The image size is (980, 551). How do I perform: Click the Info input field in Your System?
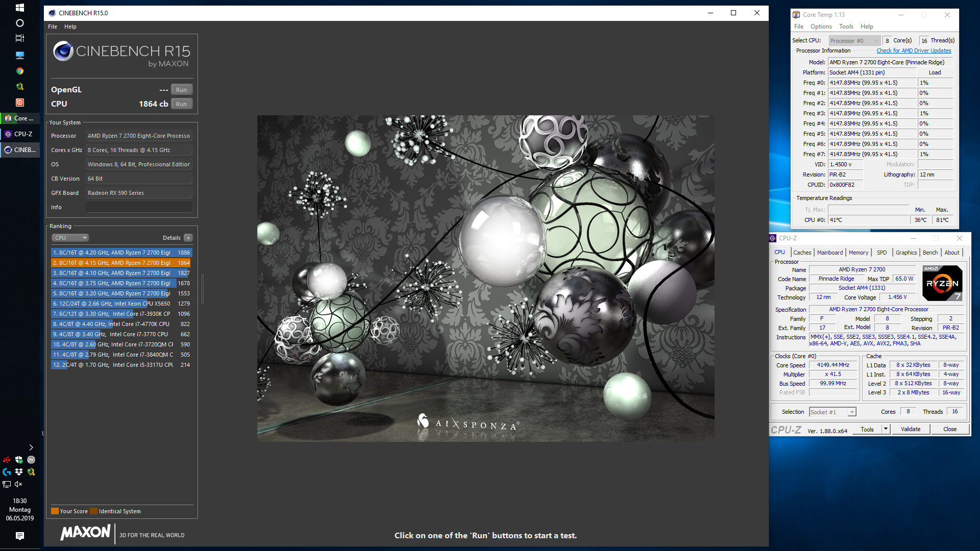(138, 207)
